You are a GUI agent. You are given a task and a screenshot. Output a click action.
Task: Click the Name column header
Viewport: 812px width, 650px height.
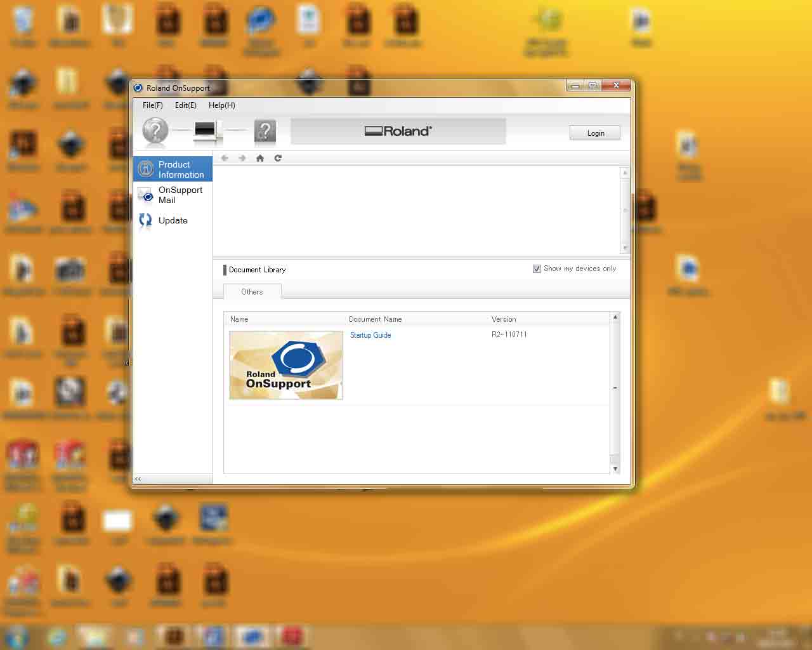pos(239,319)
